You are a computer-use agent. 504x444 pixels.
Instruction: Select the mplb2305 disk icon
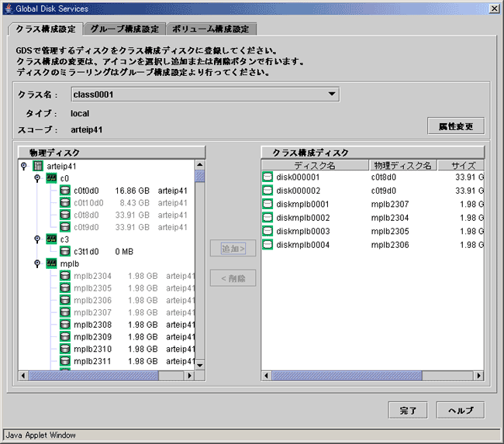coord(65,288)
